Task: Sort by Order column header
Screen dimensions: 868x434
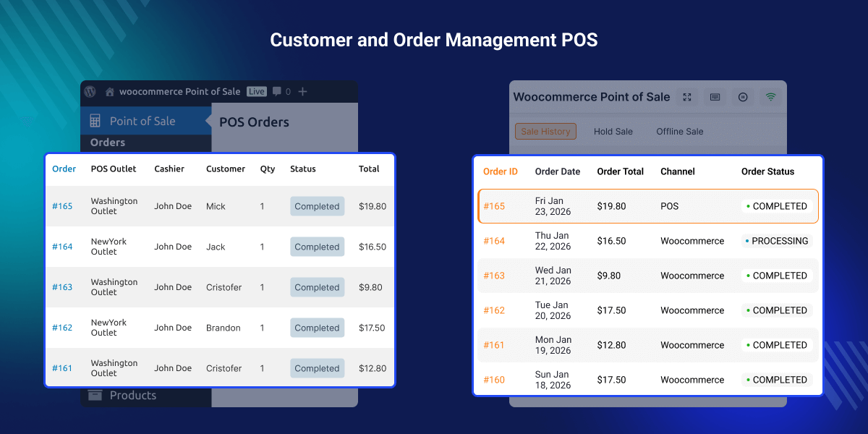Action: pyautogui.click(x=64, y=169)
